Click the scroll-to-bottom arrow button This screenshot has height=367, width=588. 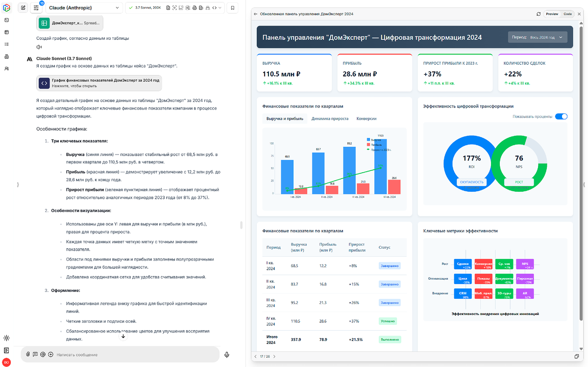coord(123,336)
